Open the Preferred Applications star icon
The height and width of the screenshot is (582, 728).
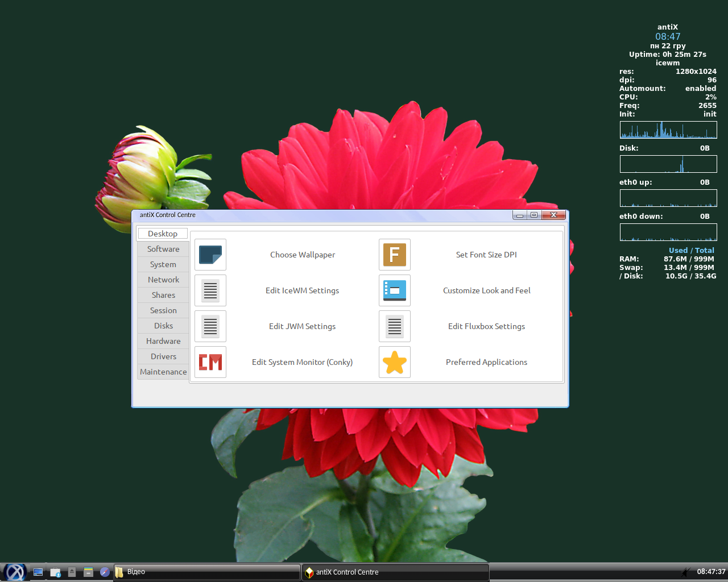(395, 362)
